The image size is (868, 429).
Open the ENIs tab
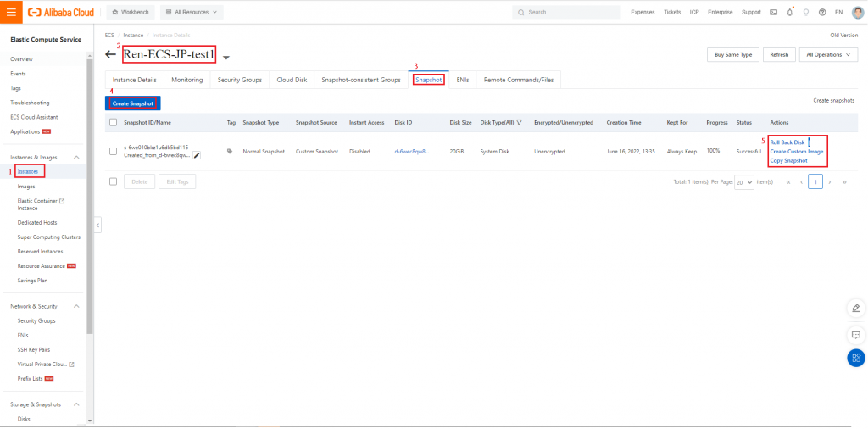point(463,80)
